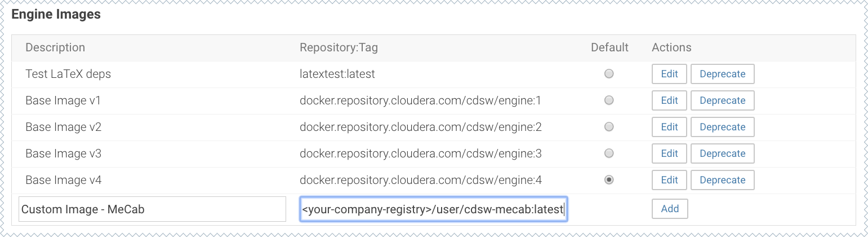
Task: Choose Base Image v3 as default engine
Action: pyautogui.click(x=609, y=153)
